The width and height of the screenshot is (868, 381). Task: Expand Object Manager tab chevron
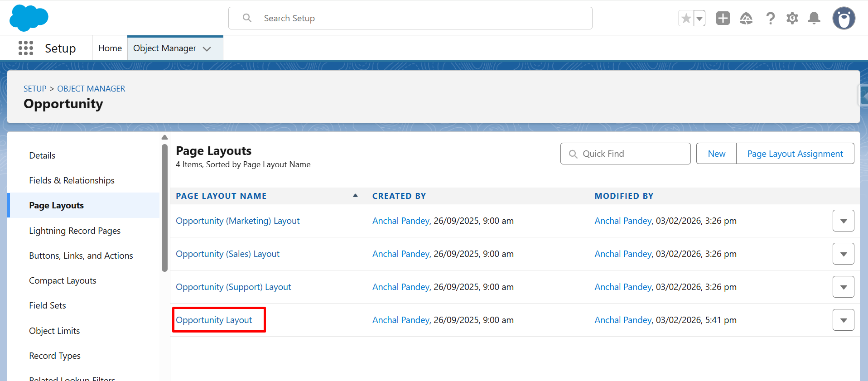pos(207,49)
